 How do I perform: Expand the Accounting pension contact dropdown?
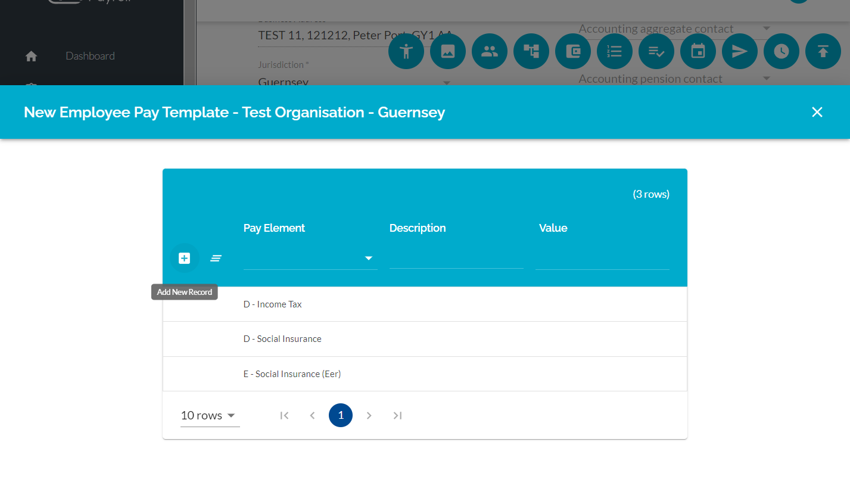point(767,79)
